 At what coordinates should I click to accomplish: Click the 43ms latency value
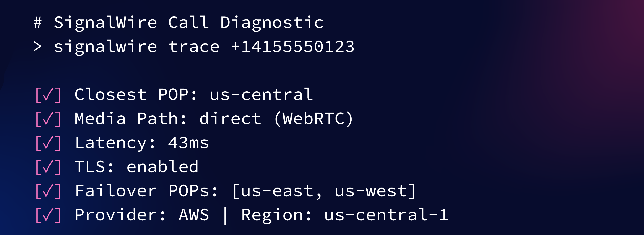click(x=189, y=143)
